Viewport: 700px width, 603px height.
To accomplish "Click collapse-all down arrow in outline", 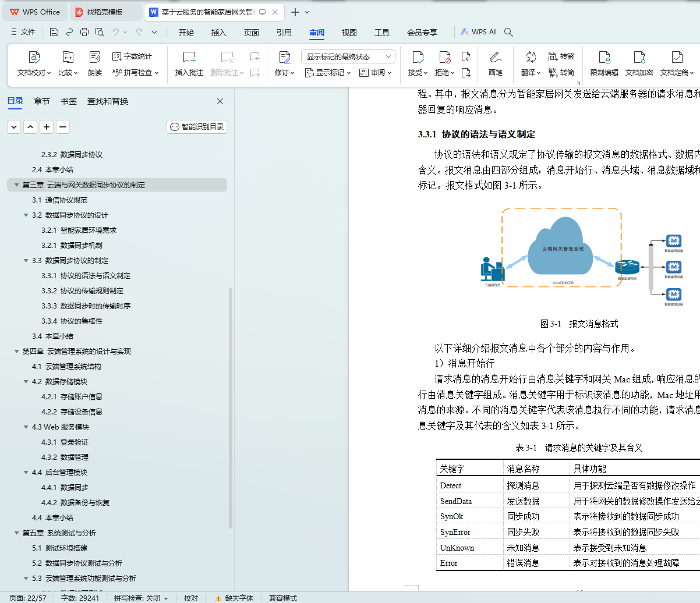I will 14,127.
